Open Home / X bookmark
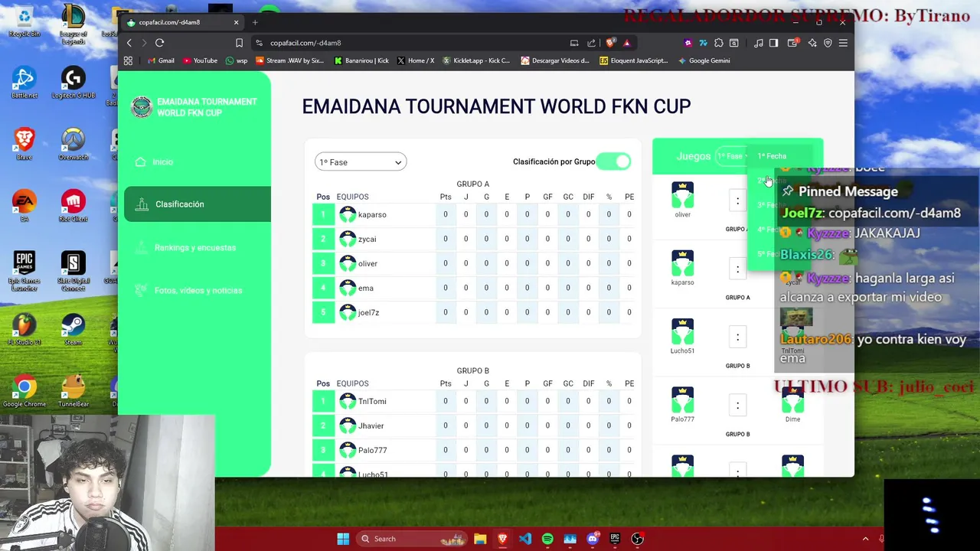 click(415, 60)
